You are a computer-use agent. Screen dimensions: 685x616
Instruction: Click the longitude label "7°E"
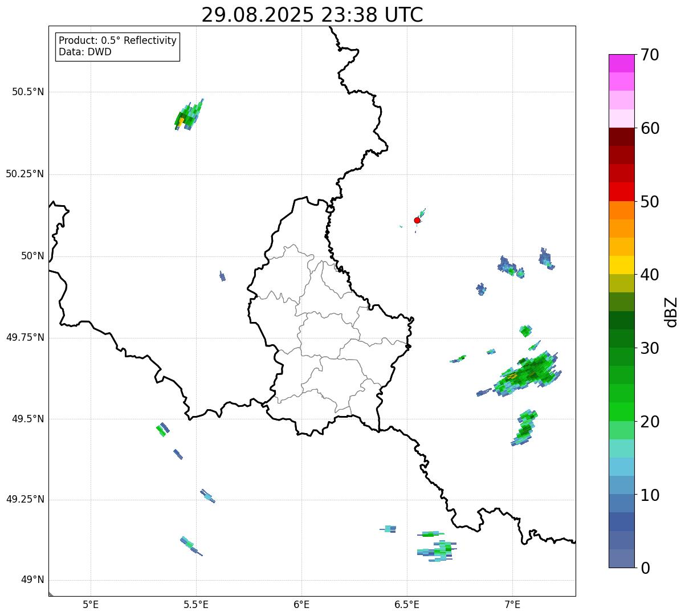click(512, 605)
